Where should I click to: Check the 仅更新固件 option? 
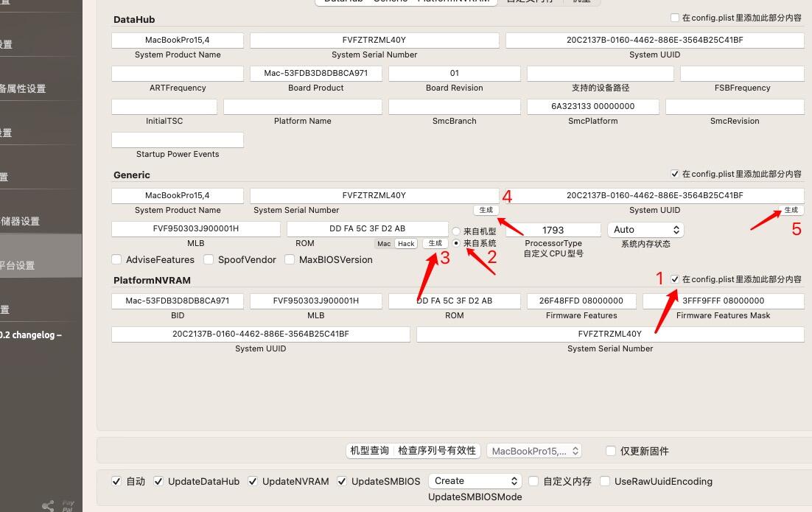pos(611,451)
